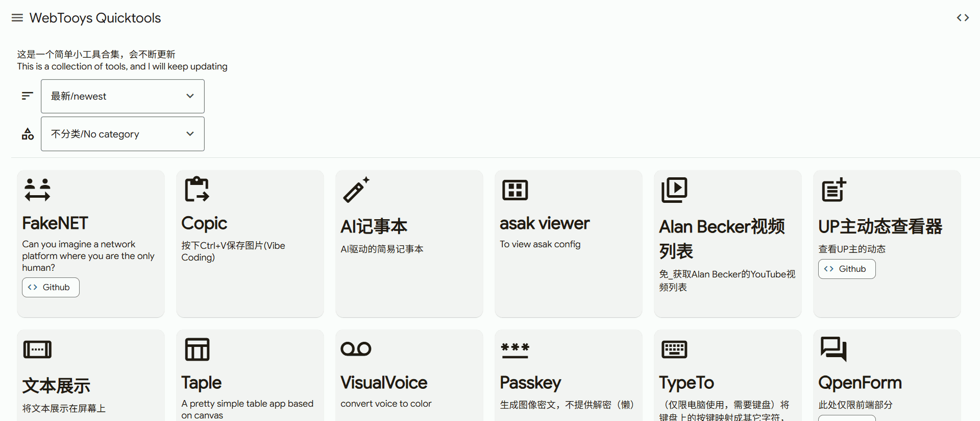Click the AI notebook magic pen icon
The width and height of the screenshot is (980, 421).
pyautogui.click(x=356, y=190)
